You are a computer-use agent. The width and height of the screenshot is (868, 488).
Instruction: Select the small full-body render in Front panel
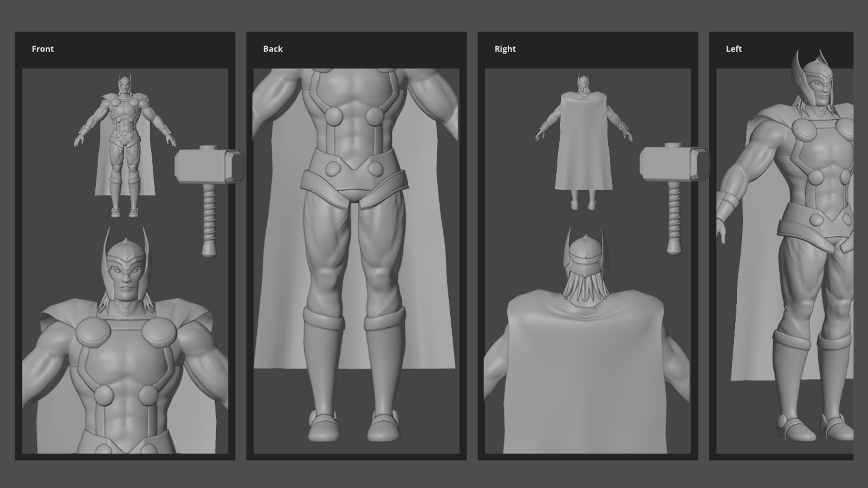125,145
